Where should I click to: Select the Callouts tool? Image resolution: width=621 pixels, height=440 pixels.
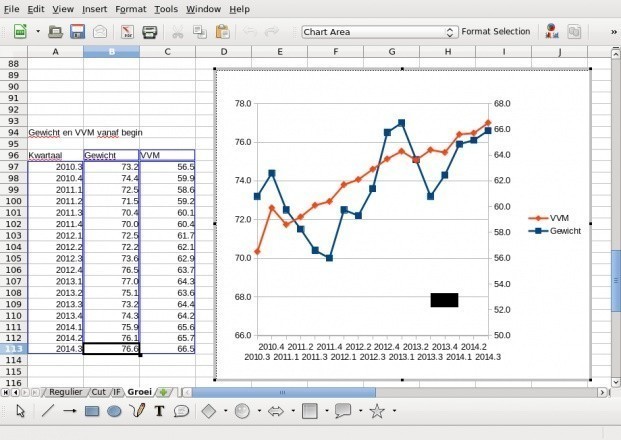tap(181, 410)
